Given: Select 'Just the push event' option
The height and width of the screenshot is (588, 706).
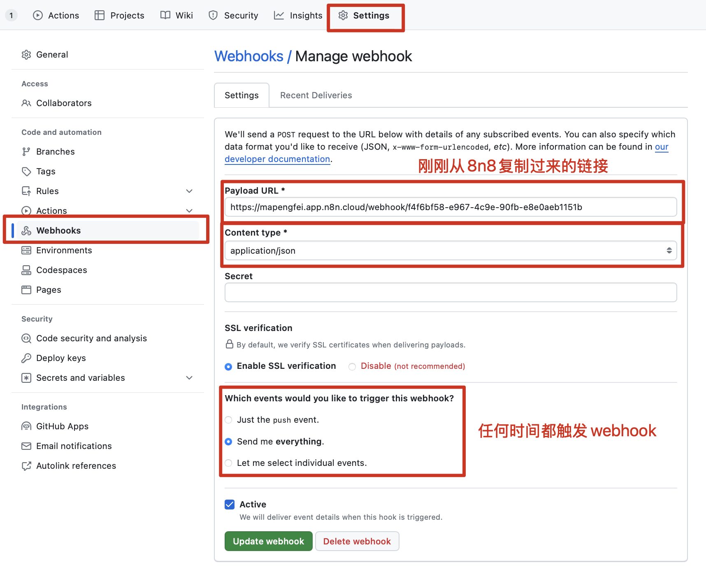Looking at the screenshot, I should [228, 420].
